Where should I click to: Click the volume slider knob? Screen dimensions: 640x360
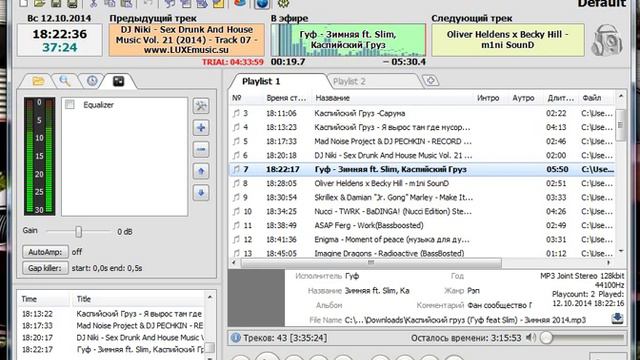(547, 338)
